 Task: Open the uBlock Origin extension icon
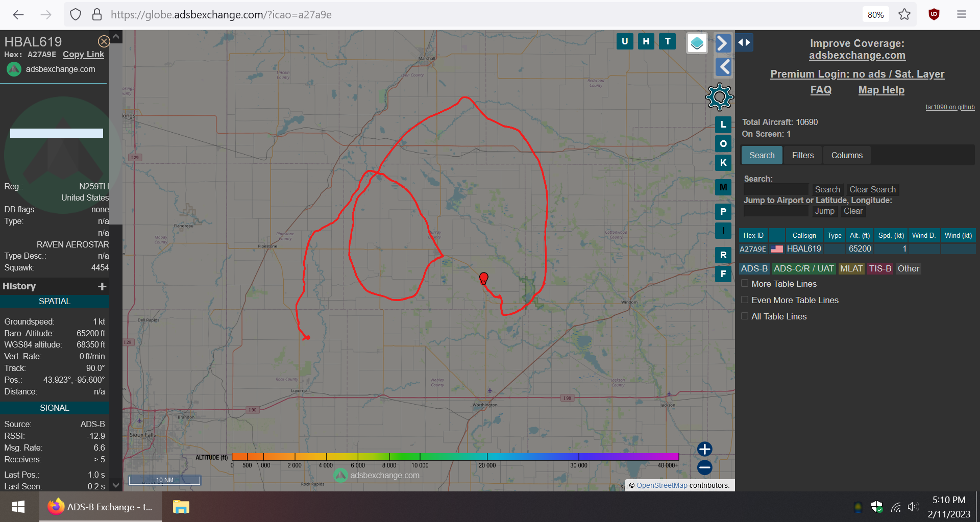coord(934,15)
